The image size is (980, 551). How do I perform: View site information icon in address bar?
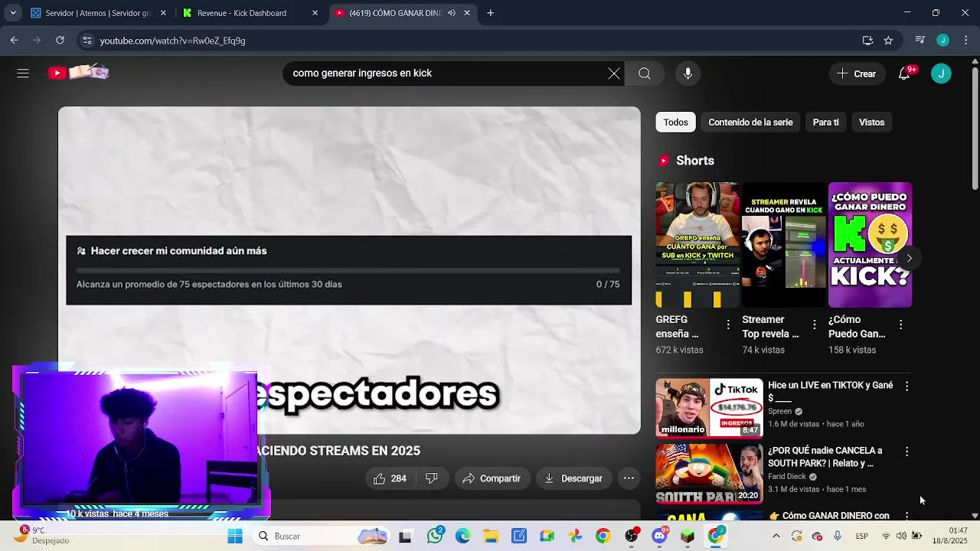pos(87,41)
